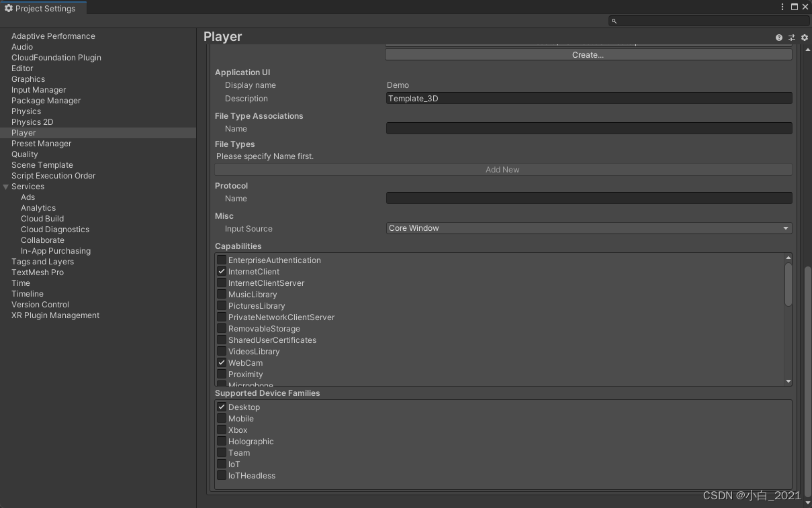Click the Create... button
The image size is (812, 508).
(x=587, y=54)
